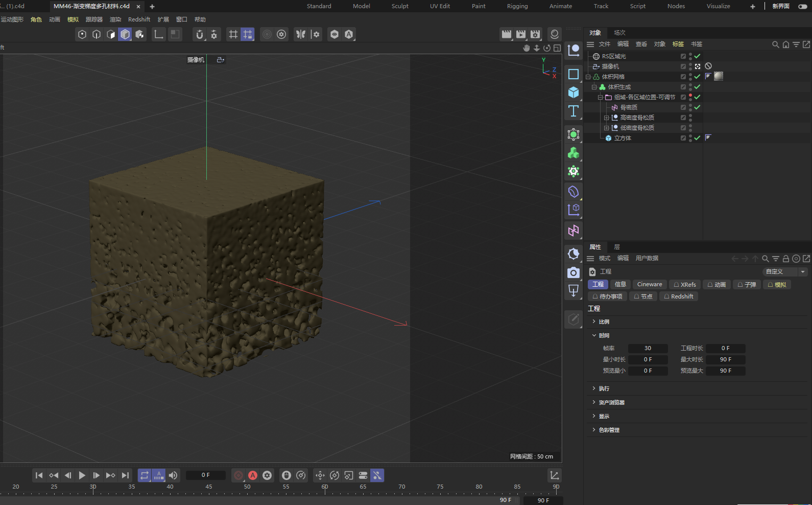Add a Camera object from side palette

click(x=574, y=273)
